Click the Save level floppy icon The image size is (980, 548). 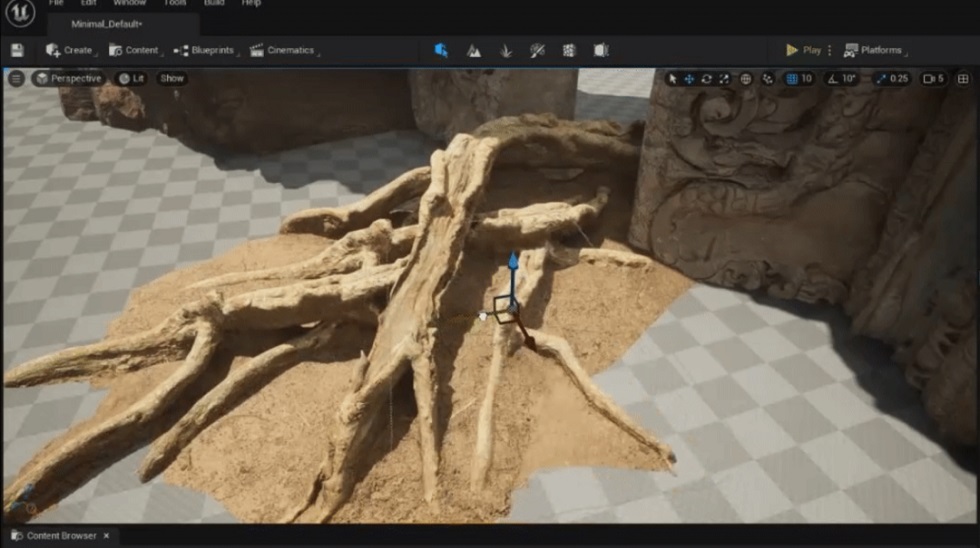(x=17, y=50)
